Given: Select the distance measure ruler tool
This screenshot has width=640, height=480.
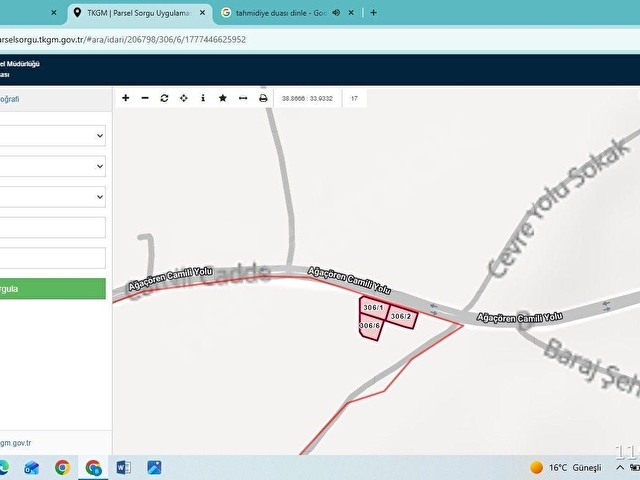Looking at the screenshot, I should tap(243, 98).
